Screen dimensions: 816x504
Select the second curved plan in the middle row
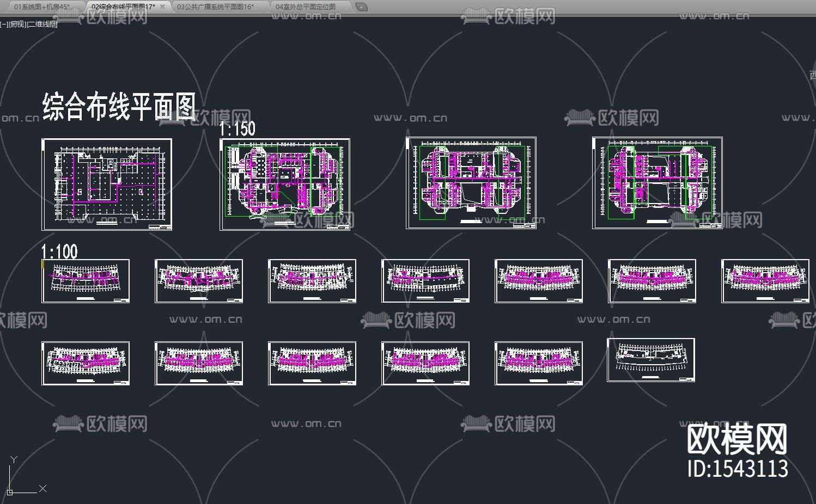pyautogui.click(x=199, y=281)
